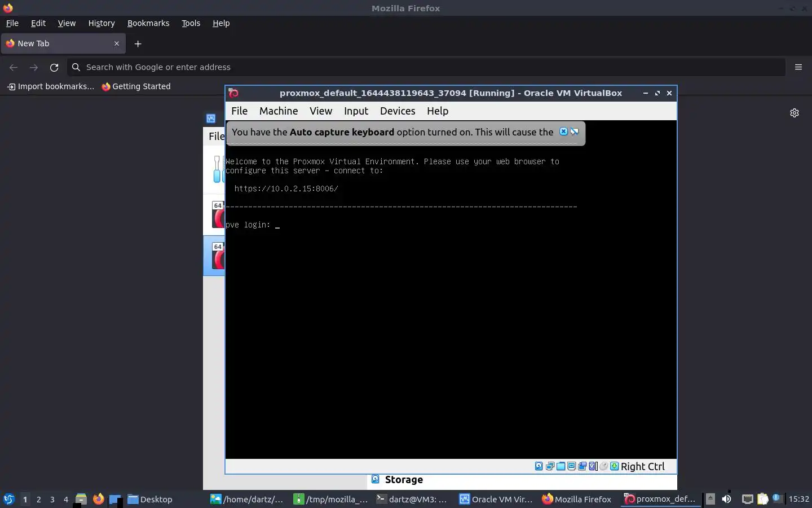Viewport: 812px width, 508px height.
Task: Switch to /tmp/mozilla archive taskbar entry
Action: [330, 499]
